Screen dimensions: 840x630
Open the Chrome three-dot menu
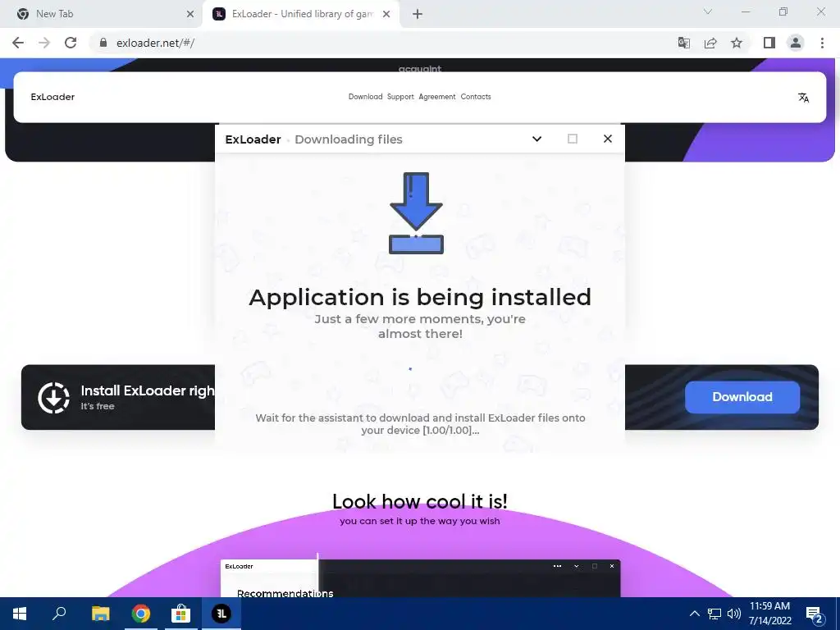(x=822, y=43)
